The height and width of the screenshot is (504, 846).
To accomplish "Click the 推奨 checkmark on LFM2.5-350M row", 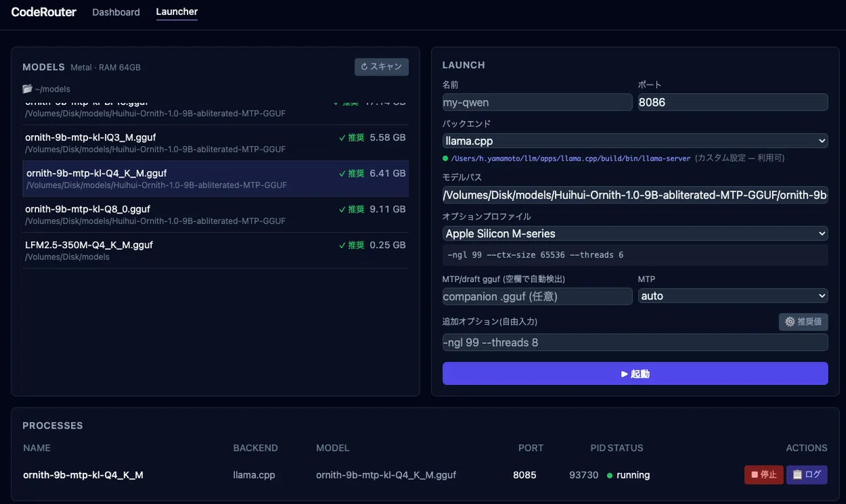I will pyautogui.click(x=351, y=245).
